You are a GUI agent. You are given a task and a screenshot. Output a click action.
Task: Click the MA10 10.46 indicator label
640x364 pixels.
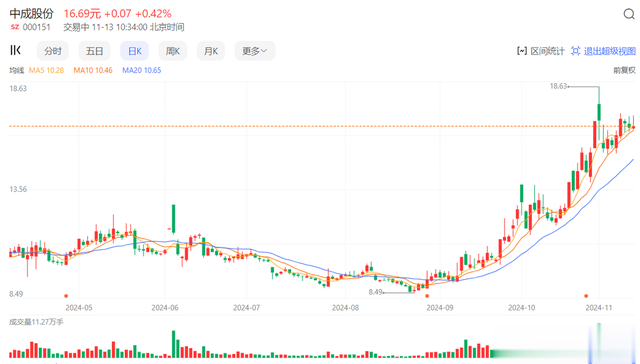tap(93, 70)
